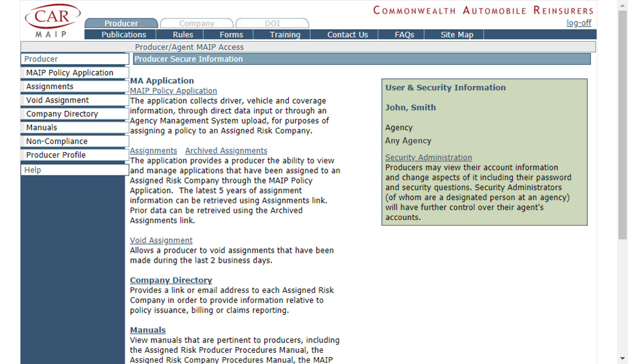Open Help in the sidebar

[x=75, y=170]
